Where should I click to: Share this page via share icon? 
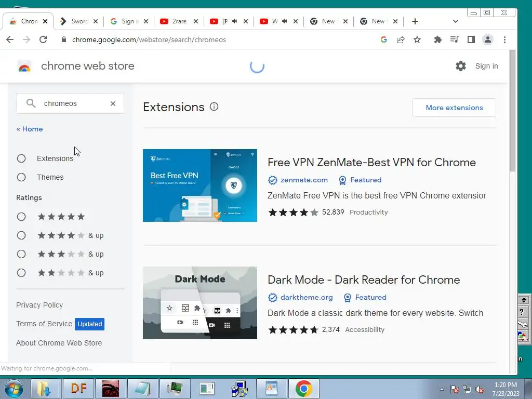click(x=401, y=39)
